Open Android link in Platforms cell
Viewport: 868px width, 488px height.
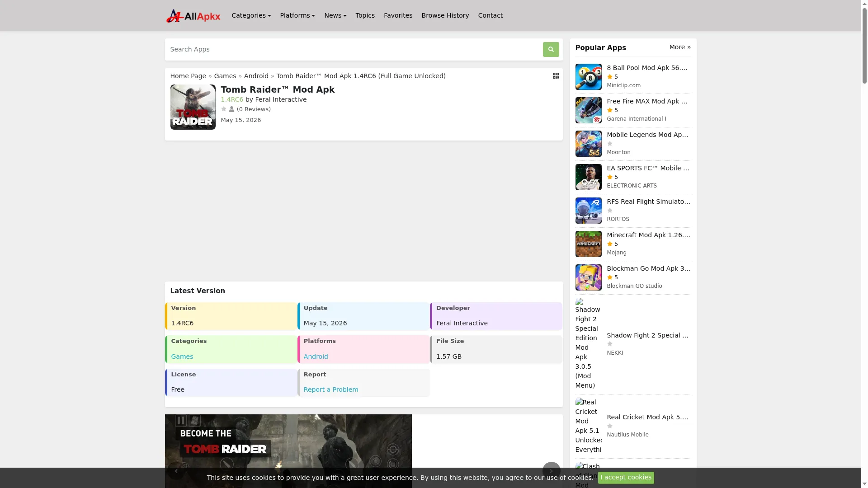click(316, 357)
